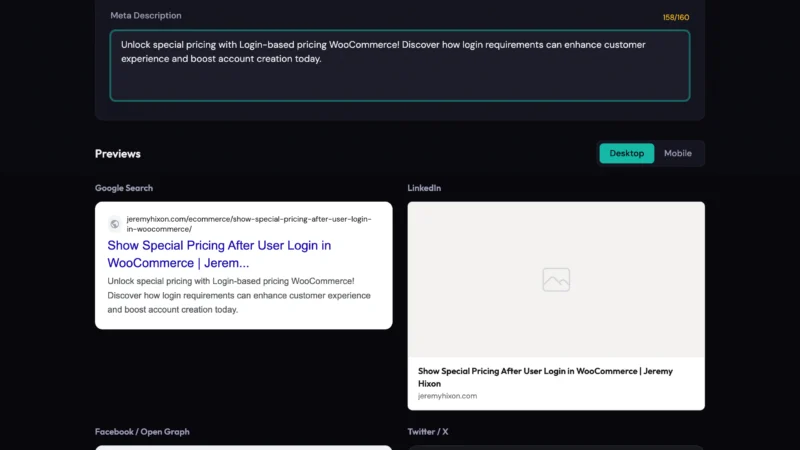The width and height of the screenshot is (800, 450).
Task: Focus the Meta Description text box
Action: 400,80
